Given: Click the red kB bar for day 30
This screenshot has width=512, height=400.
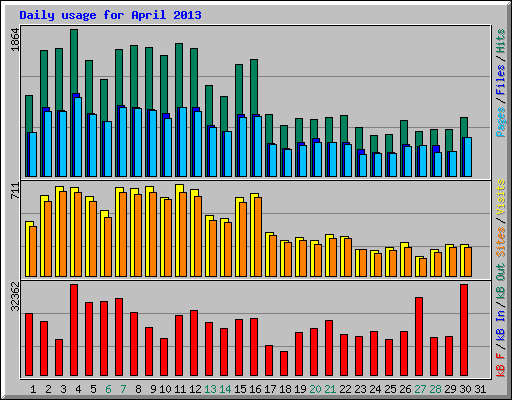Looking at the screenshot, I should [464, 330].
